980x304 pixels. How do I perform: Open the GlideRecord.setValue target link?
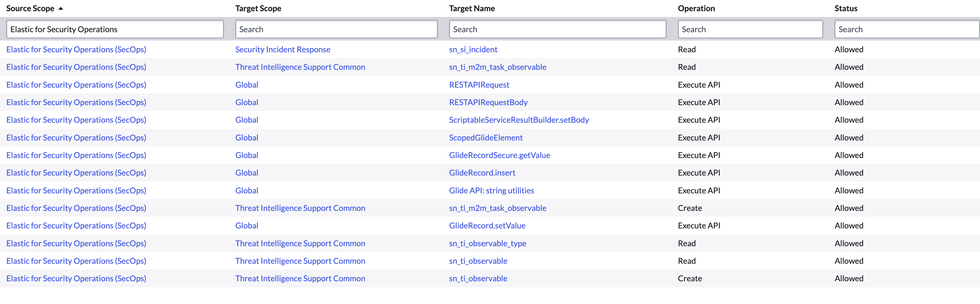(x=487, y=225)
